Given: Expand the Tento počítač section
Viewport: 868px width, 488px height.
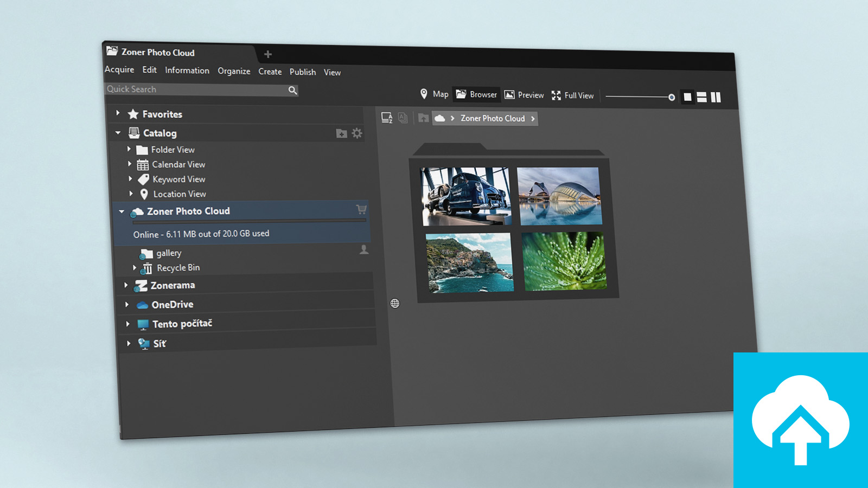Looking at the screenshot, I should point(127,324).
